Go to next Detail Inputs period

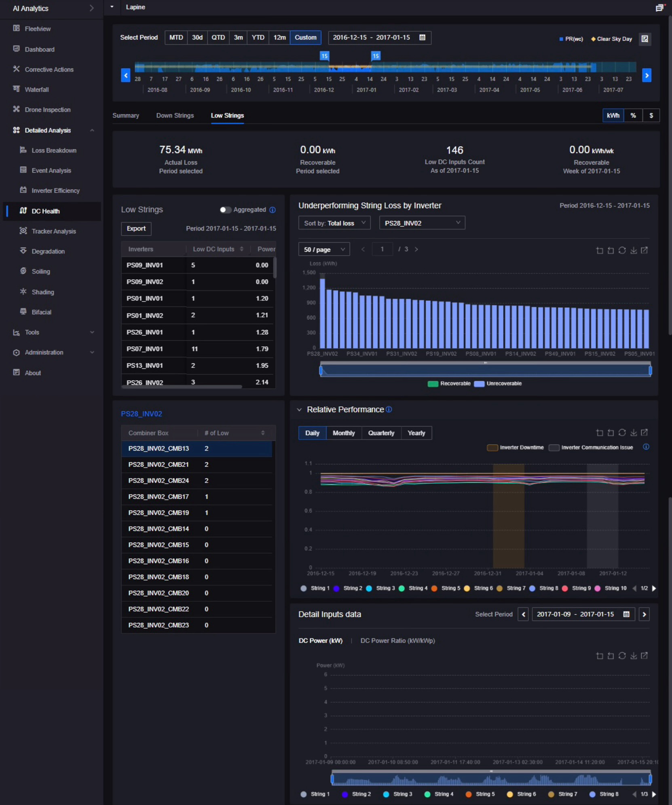pos(644,615)
